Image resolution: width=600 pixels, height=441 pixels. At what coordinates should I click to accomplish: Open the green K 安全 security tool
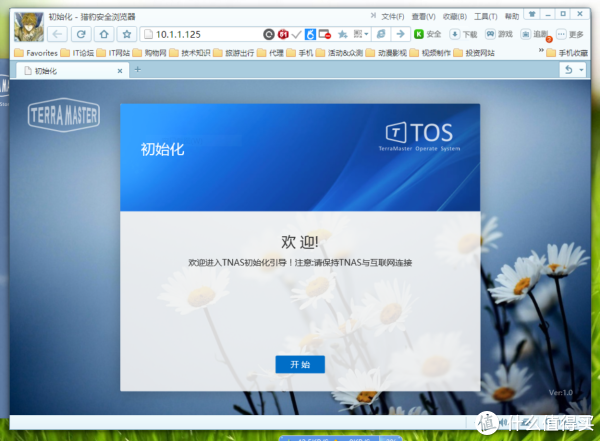pos(428,34)
